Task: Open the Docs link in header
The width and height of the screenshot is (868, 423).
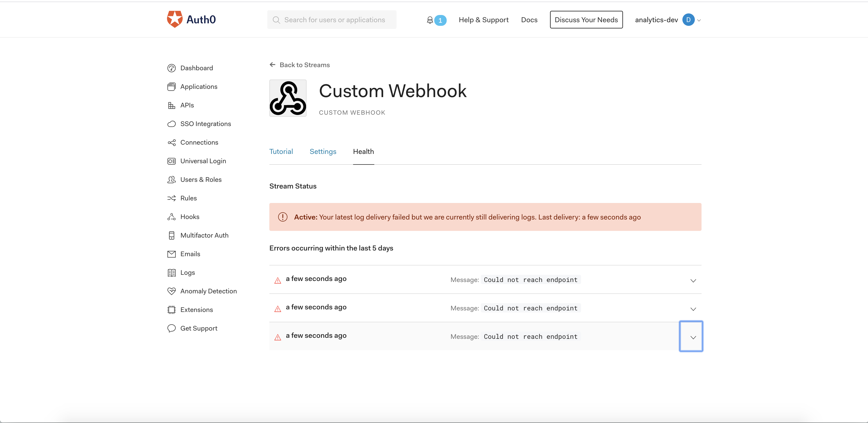Action: click(529, 20)
